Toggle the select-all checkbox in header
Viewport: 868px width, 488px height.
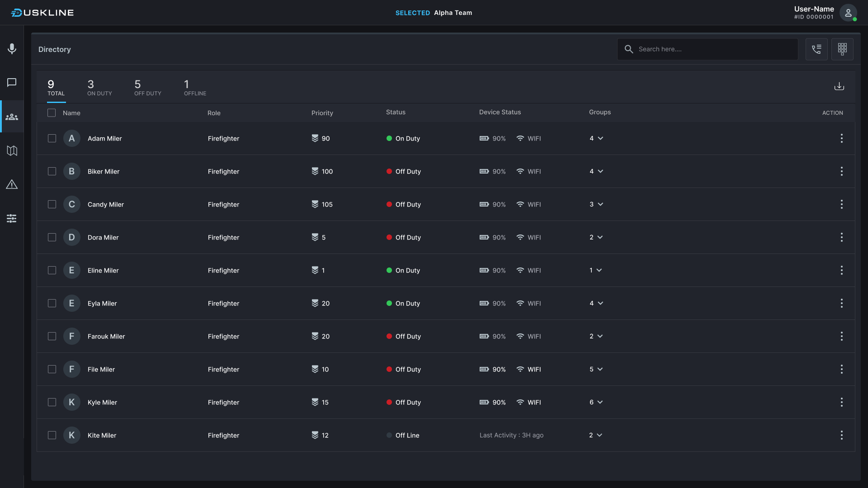point(52,113)
